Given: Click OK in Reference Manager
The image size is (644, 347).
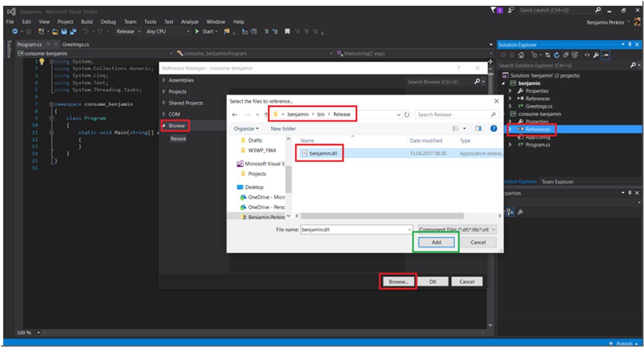Looking at the screenshot, I should pos(433,282).
